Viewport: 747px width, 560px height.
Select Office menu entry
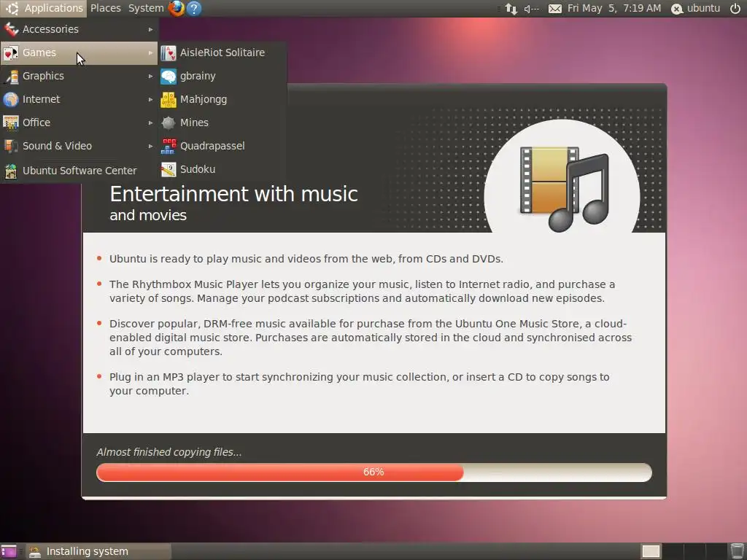(x=79, y=122)
